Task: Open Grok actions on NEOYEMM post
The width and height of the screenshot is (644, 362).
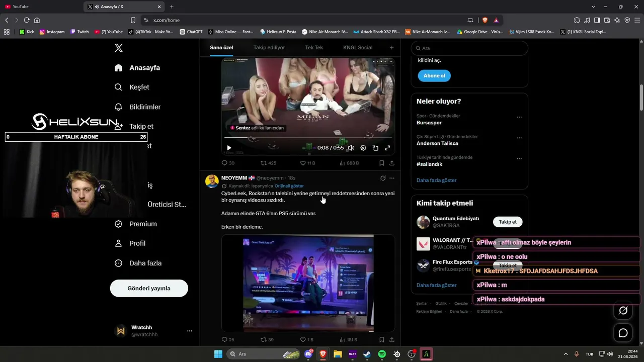Action: pos(383,178)
